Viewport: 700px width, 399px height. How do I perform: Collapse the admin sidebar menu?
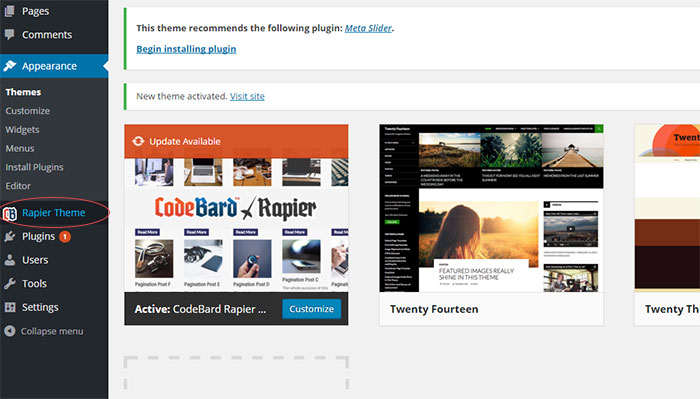pyautogui.click(x=44, y=331)
